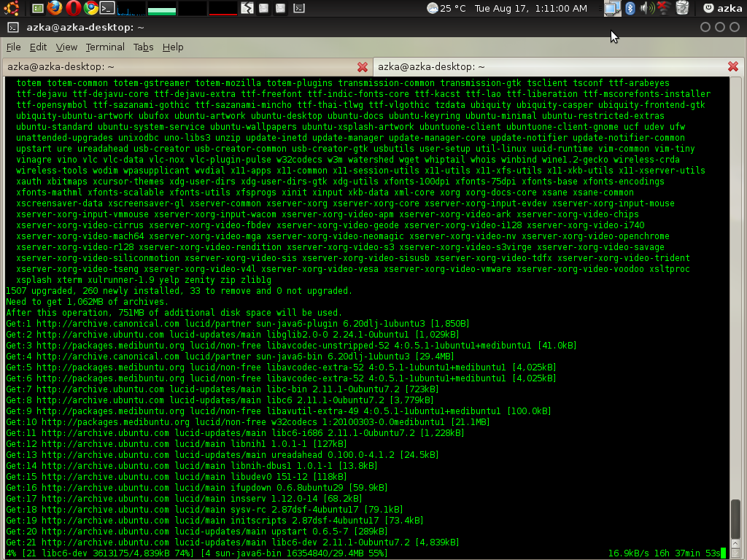
Task: Open the Help menu
Action: coord(172,47)
